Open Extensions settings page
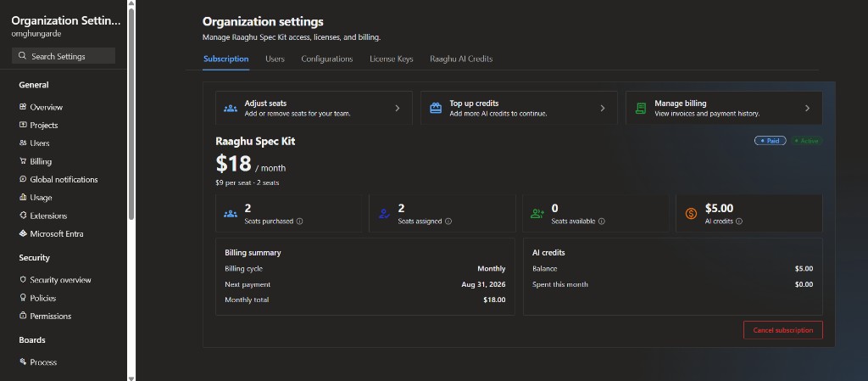868x381 pixels. [48, 216]
